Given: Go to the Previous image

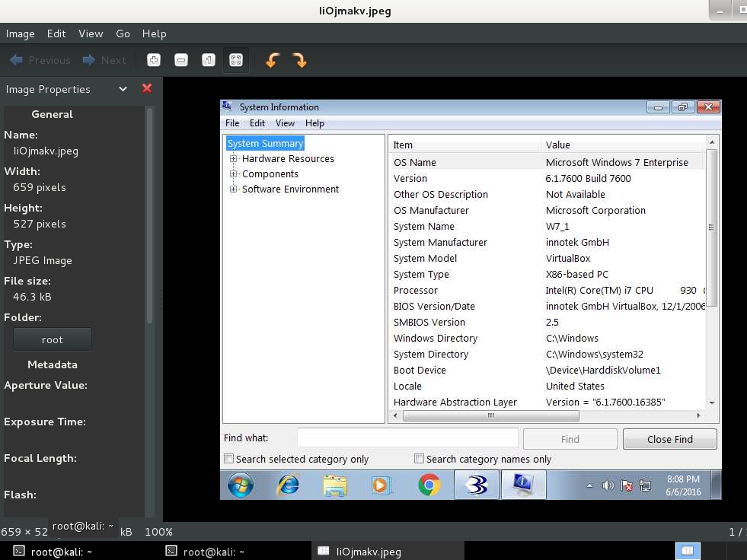Looking at the screenshot, I should (x=40, y=60).
